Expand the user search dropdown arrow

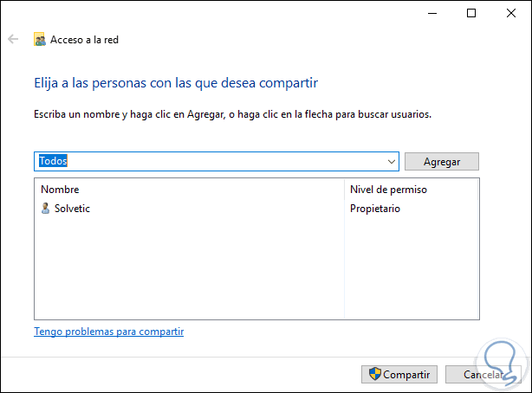(392, 162)
